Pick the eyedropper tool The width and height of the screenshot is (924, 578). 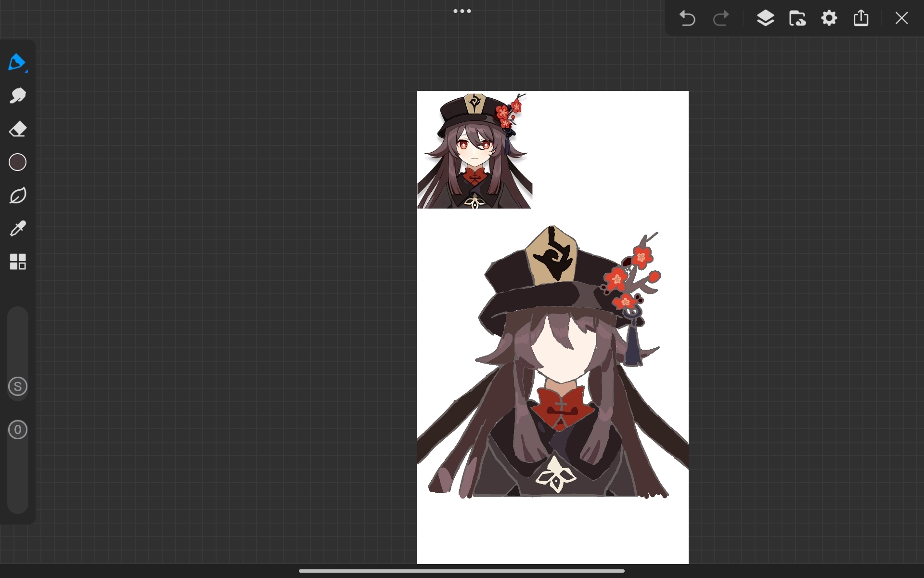point(17,228)
